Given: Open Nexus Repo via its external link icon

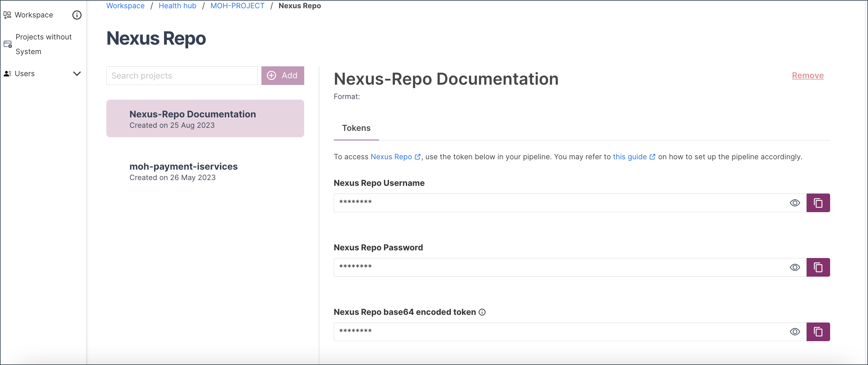Looking at the screenshot, I should (418, 157).
